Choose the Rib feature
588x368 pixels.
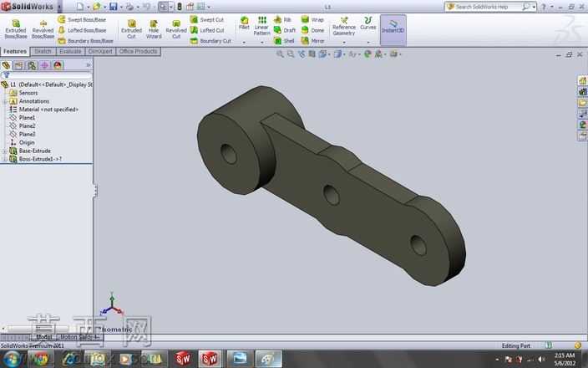283,19
